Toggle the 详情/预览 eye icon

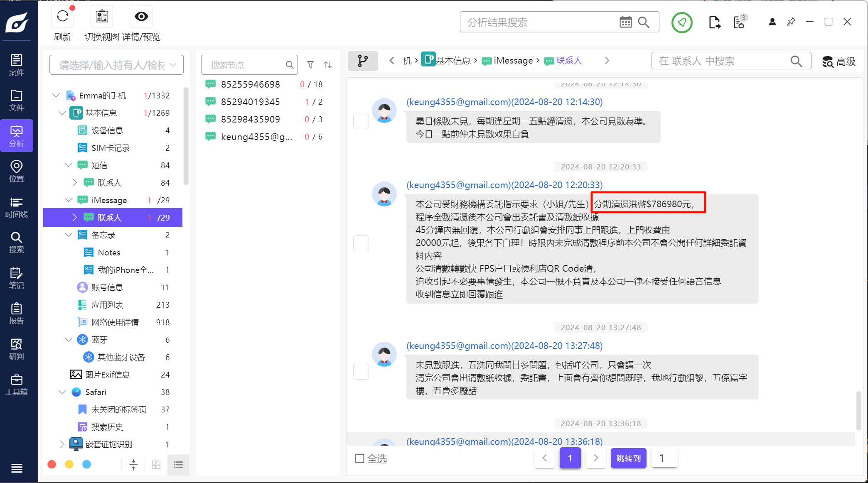point(141,17)
